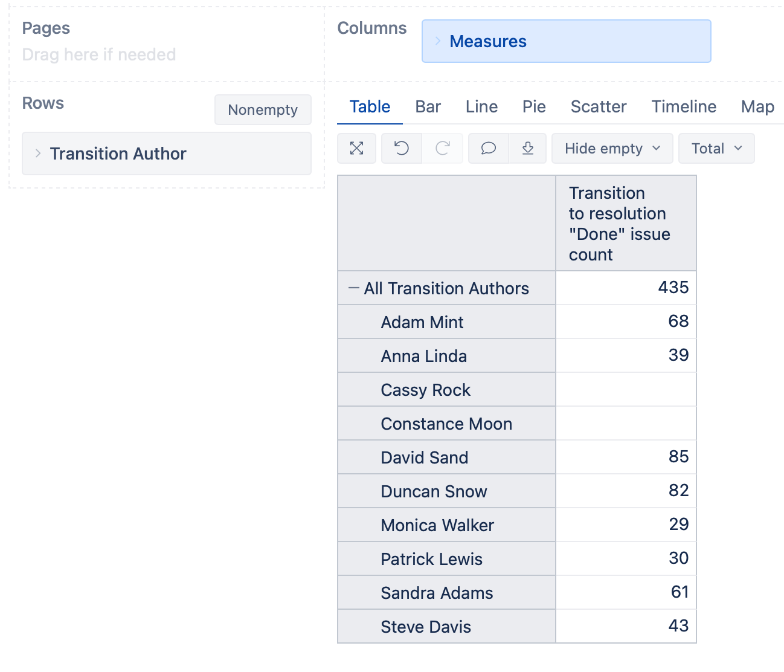The height and width of the screenshot is (672, 784).
Task: Select the Timeline tab
Action: click(x=684, y=107)
